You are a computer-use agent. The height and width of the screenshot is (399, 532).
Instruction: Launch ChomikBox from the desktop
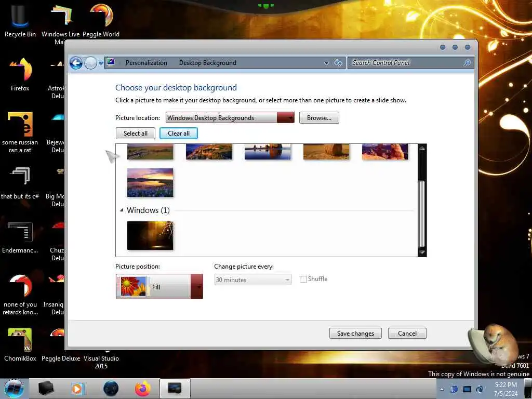(x=20, y=344)
